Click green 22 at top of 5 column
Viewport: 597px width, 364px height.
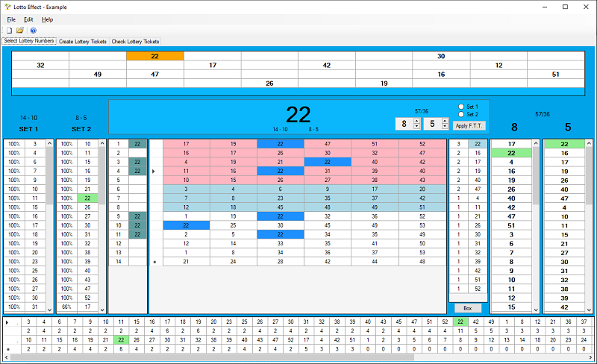pyautogui.click(x=564, y=144)
